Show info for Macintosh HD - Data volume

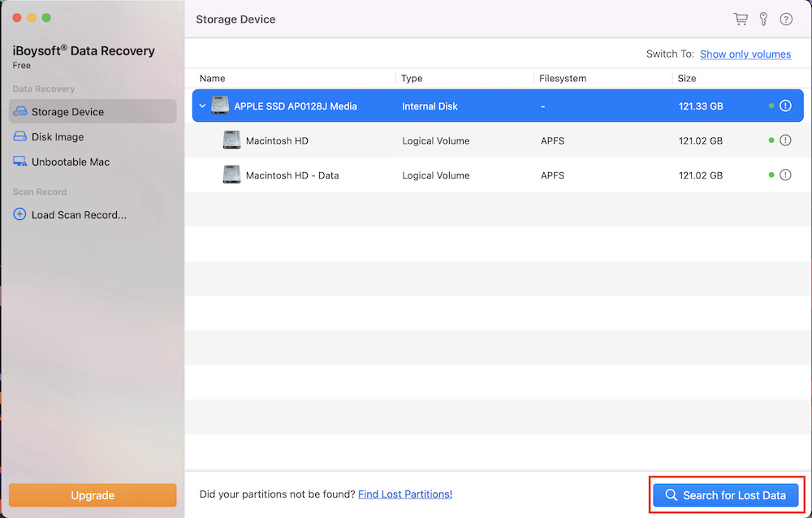click(x=785, y=175)
